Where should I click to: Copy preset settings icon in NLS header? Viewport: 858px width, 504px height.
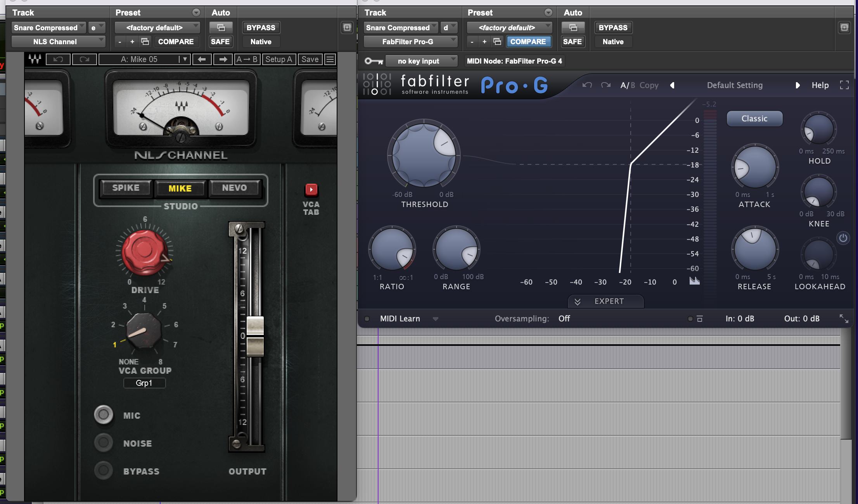145,41
